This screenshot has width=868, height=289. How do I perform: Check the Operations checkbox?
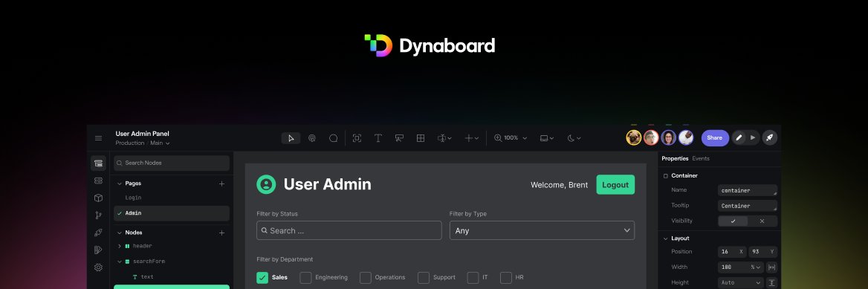coord(366,277)
